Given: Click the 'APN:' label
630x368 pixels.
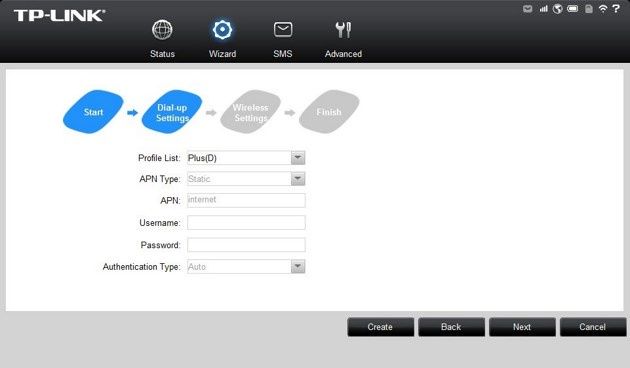Looking at the screenshot, I should (170, 200).
